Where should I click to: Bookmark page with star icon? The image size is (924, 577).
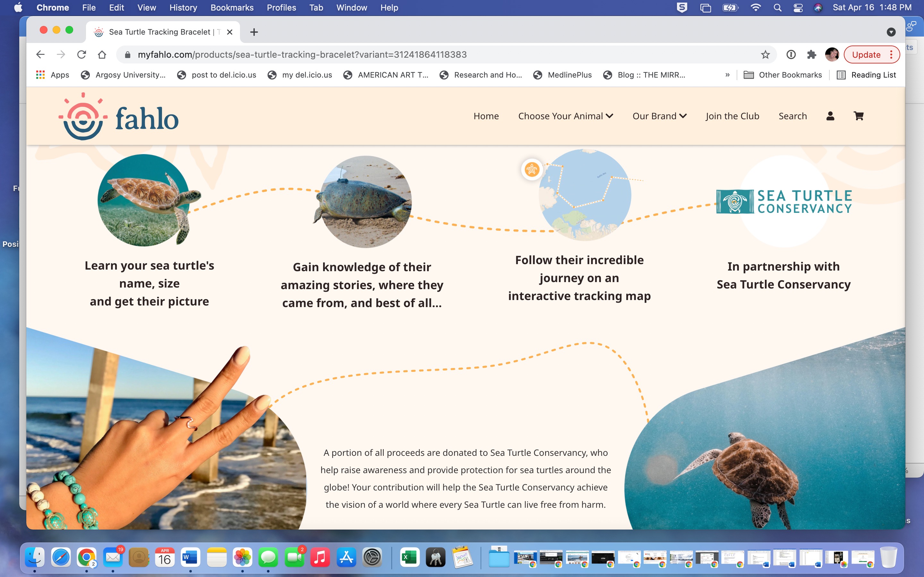pyautogui.click(x=765, y=54)
